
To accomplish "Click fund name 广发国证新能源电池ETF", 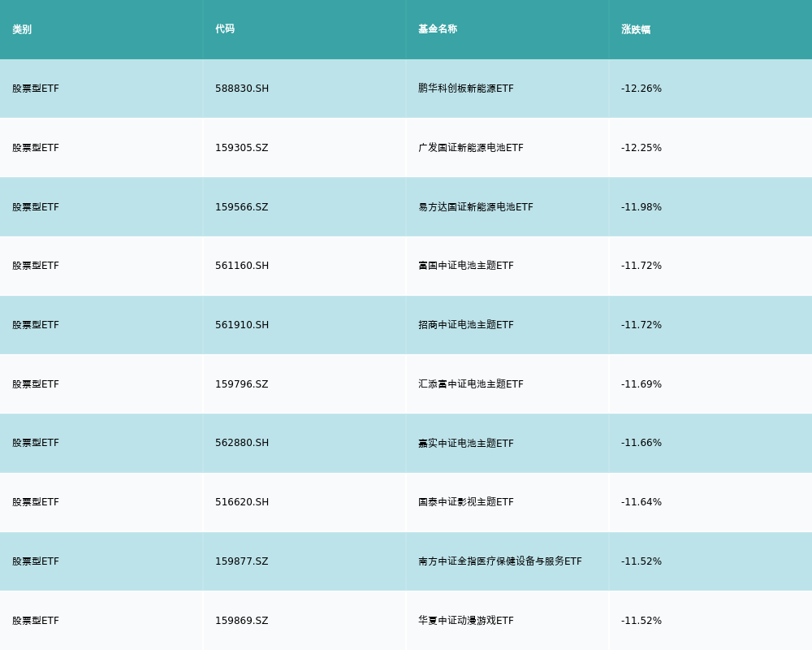I will coord(471,148).
